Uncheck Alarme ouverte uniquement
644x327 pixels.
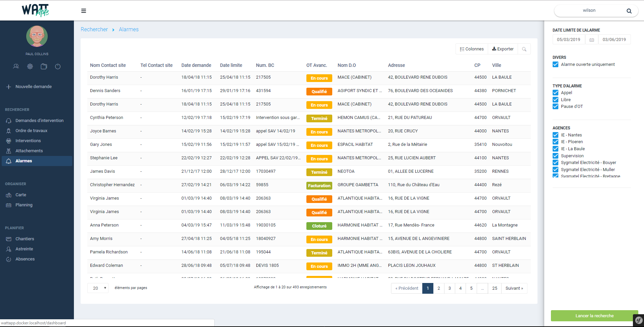(x=556, y=65)
